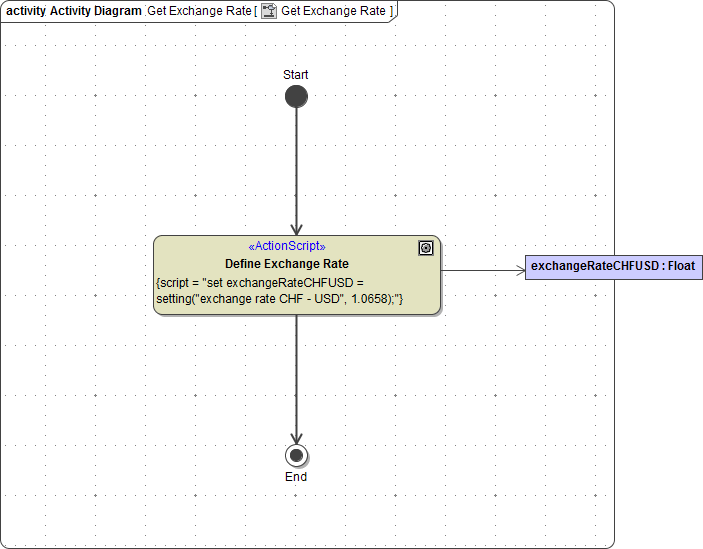Click the arrowhead pointing into End node

(296, 438)
